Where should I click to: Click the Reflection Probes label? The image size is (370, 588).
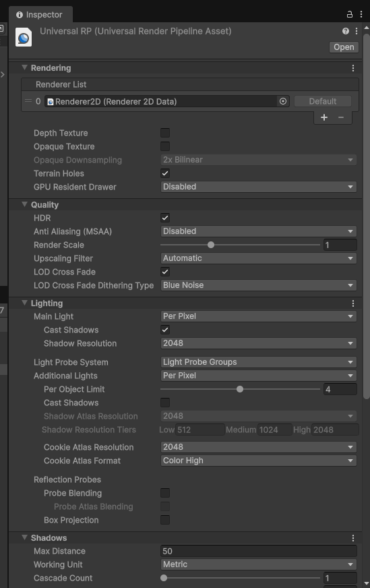[67, 479]
